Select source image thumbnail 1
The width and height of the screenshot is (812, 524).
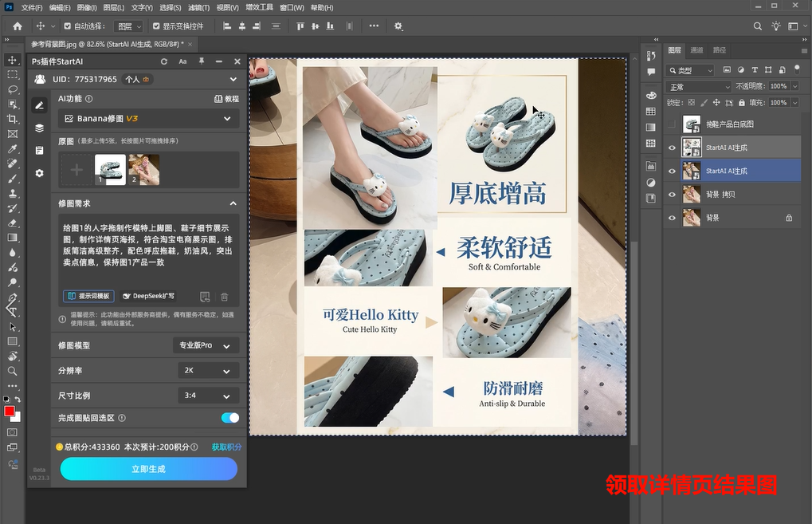point(110,170)
